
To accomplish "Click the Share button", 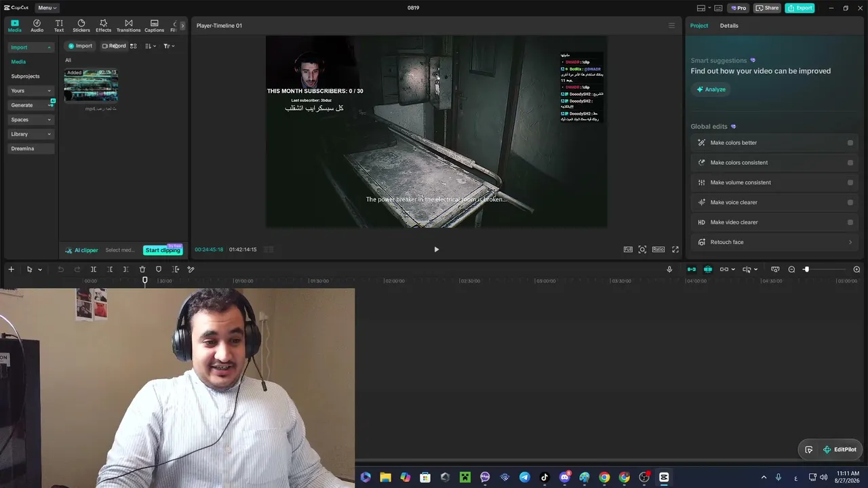I will [767, 8].
